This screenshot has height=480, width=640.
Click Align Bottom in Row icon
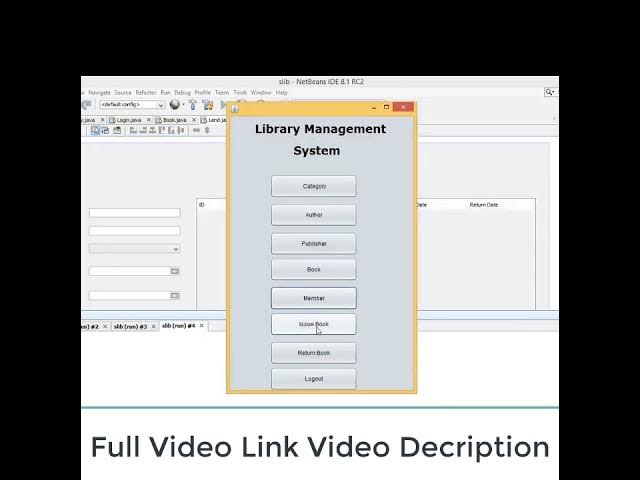pos(171,131)
